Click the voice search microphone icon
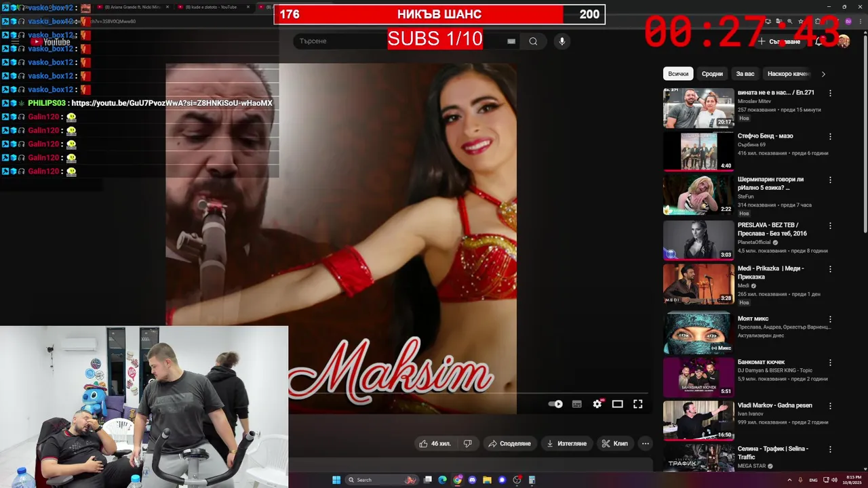The height and width of the screenshot is (488, 868). (x=561, y=41)
